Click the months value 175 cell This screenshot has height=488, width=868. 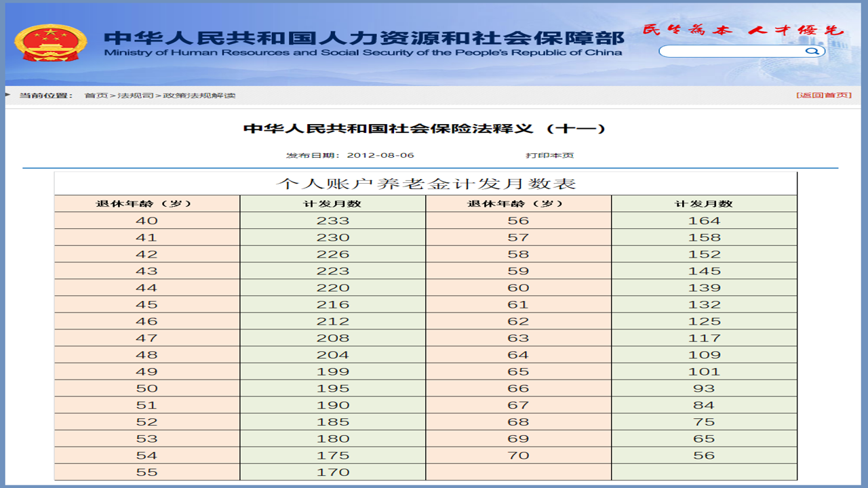(x=333, y=455)
